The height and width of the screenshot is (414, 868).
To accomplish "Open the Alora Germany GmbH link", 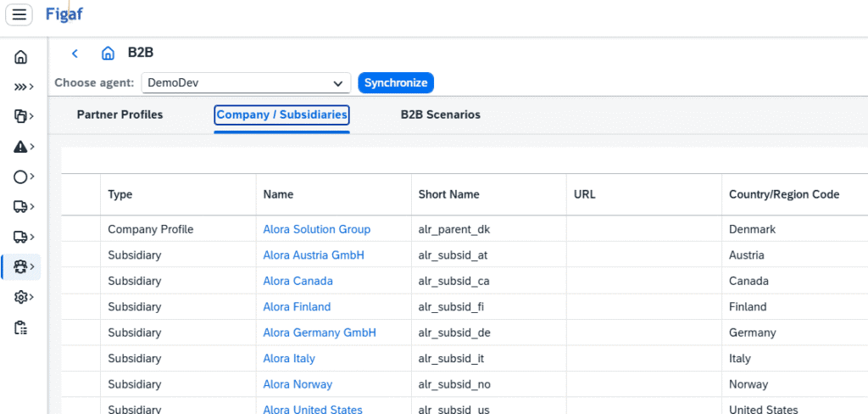I will click(x=320, y=333).
